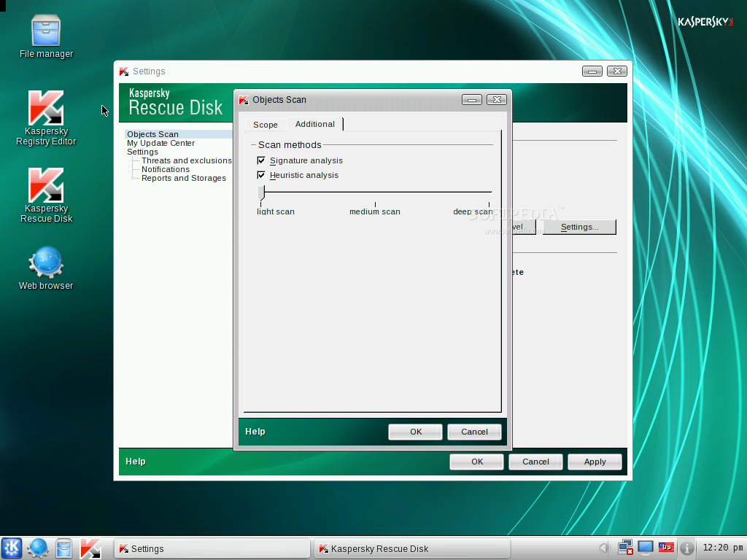This screenshot has height=560, width=747.
Task: Click the network status tray icon
Action: click(x=624, y=548)
